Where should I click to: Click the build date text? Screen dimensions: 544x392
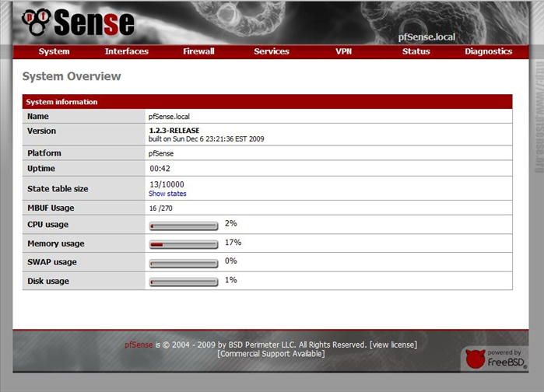(206, 139)
